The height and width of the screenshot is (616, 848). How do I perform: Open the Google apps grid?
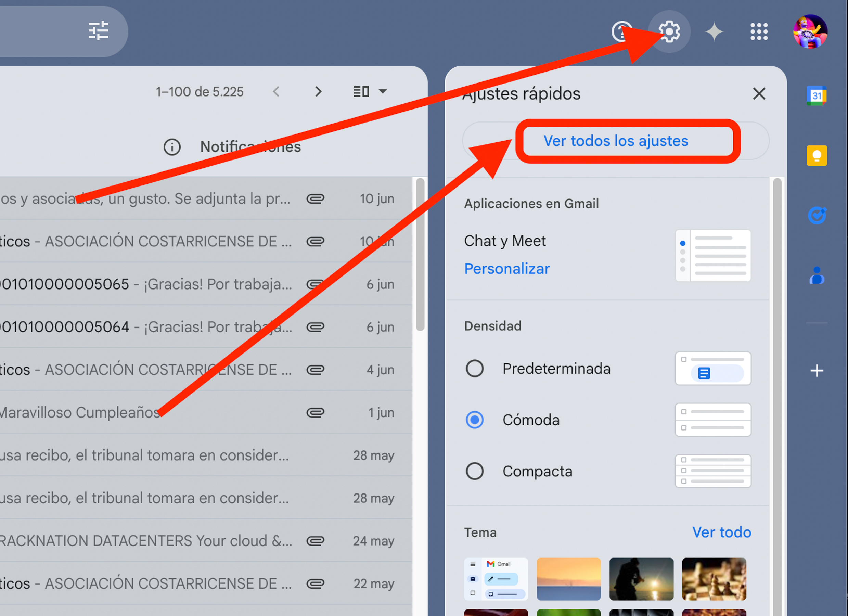click(x=759, y=31)
